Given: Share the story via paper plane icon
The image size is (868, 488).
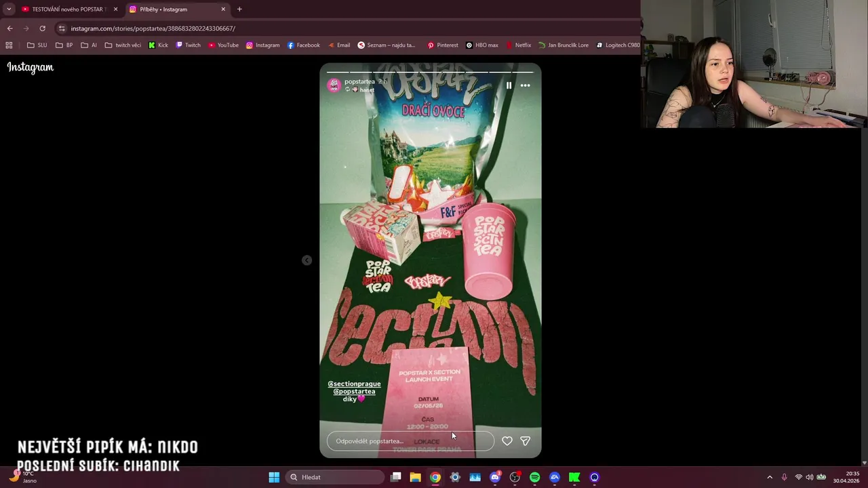Looking at the screenshot, I should pyautogui.click(x=525, y=441).
